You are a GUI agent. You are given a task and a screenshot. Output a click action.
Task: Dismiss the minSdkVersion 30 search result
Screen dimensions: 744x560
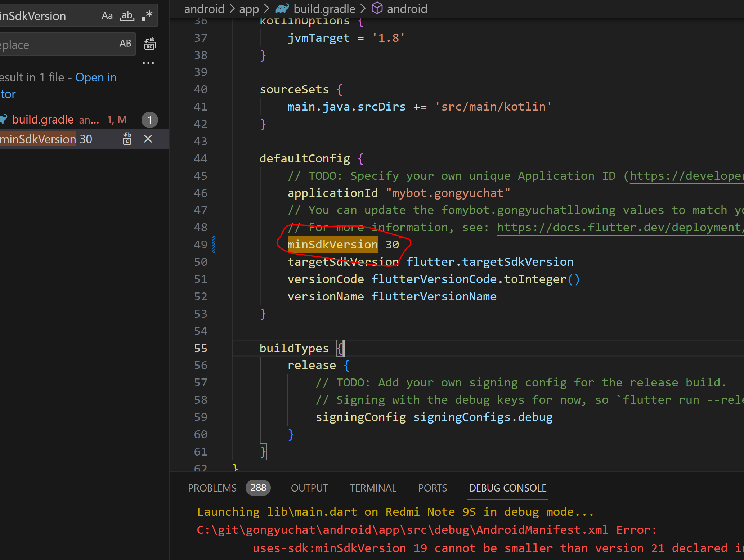coord(148,139)
